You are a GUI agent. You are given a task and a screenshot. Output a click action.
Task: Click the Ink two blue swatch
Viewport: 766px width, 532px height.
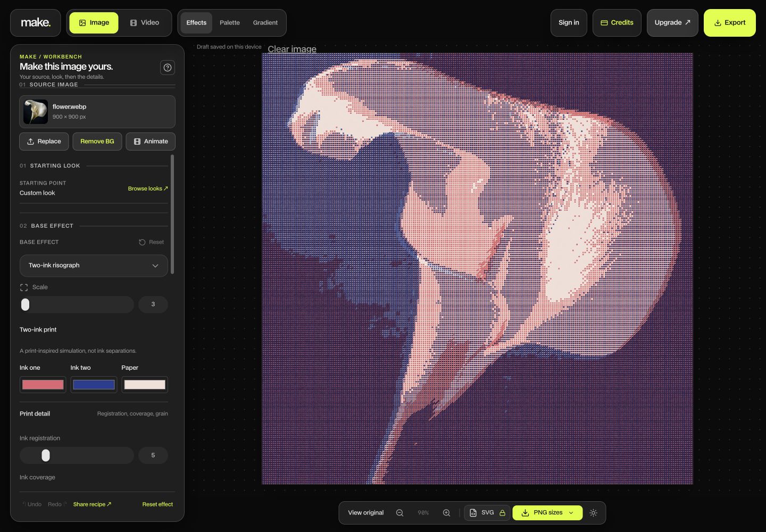click(94, 385)
